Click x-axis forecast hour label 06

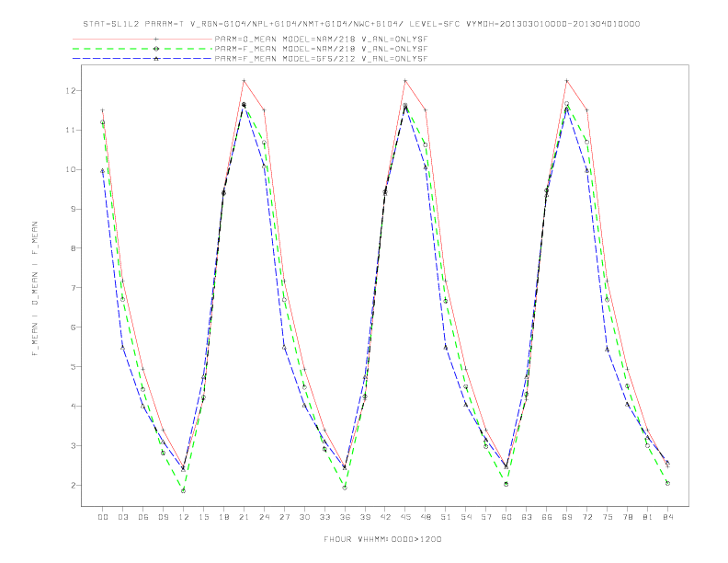point(143,517)
